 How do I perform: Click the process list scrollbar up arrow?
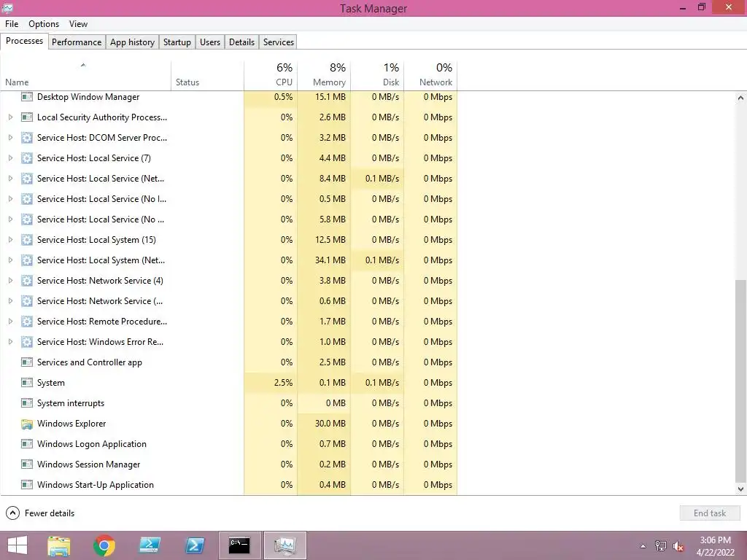point(740,98)
